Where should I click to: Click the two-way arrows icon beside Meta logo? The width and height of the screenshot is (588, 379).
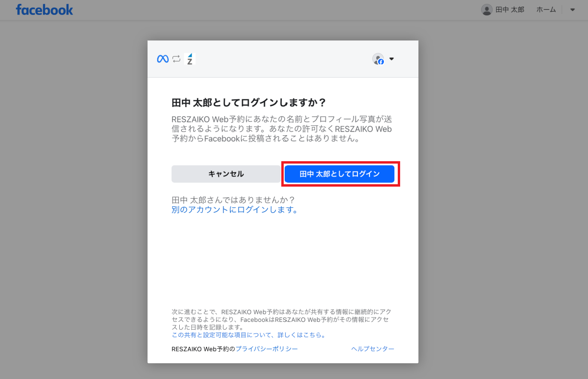coord(176,59)
